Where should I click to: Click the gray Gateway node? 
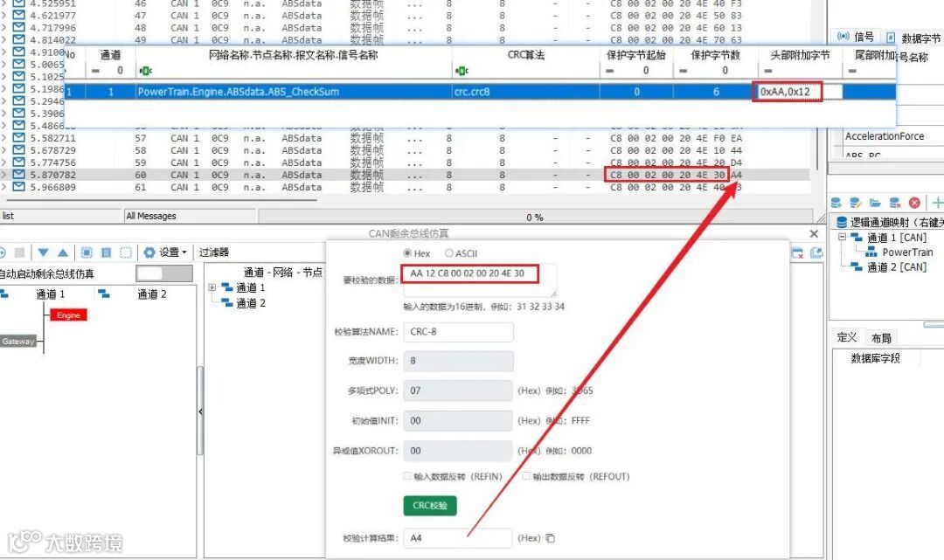click(x=18, y=342)
